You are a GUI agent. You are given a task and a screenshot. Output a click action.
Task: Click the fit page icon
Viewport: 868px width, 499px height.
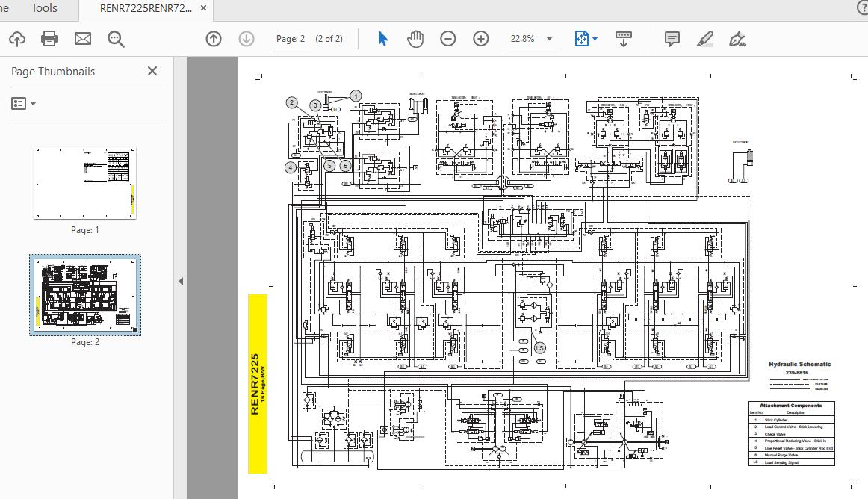tap(582, 39)
